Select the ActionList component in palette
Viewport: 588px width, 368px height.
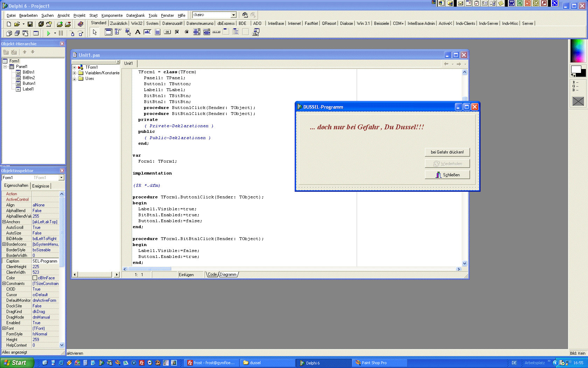pyautogui.click(x=256, y=32)
